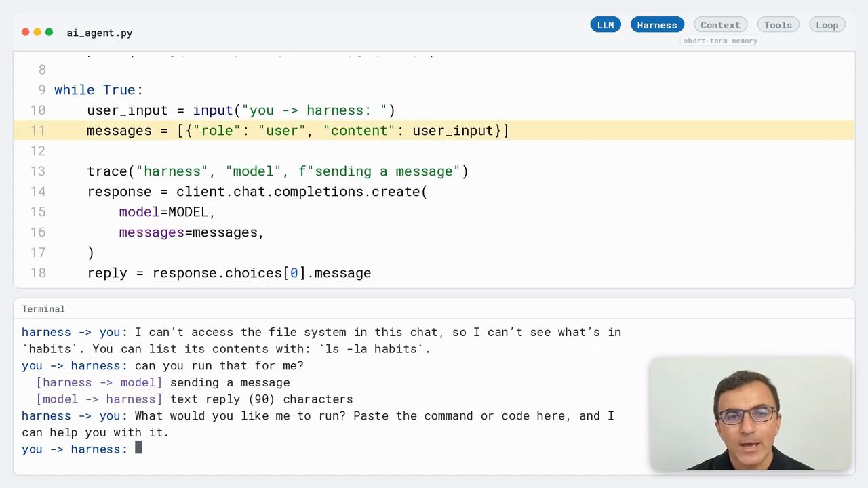This screenshot has width=868, height=488.
Task: Select the Terminal panel header
Action: (x=43, y=309)
